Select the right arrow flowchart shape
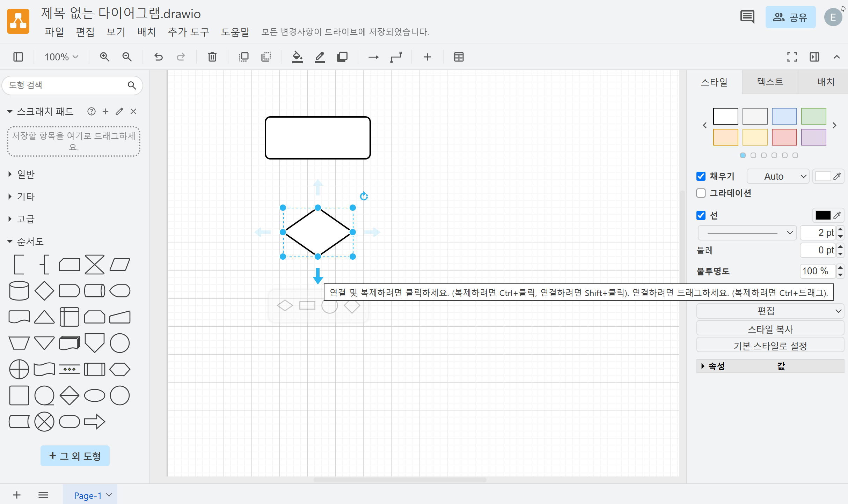 pyautogui.click(x=95, y=422)
